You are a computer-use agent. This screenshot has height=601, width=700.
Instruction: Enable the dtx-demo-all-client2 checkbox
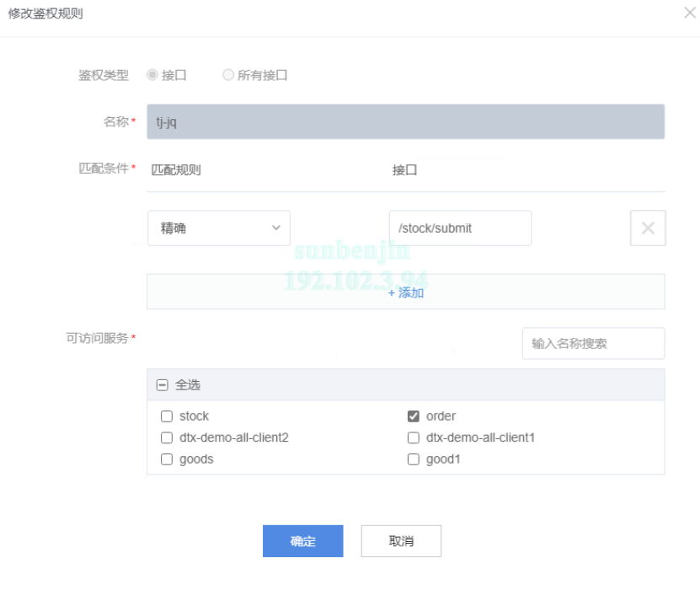coord(167,438)
